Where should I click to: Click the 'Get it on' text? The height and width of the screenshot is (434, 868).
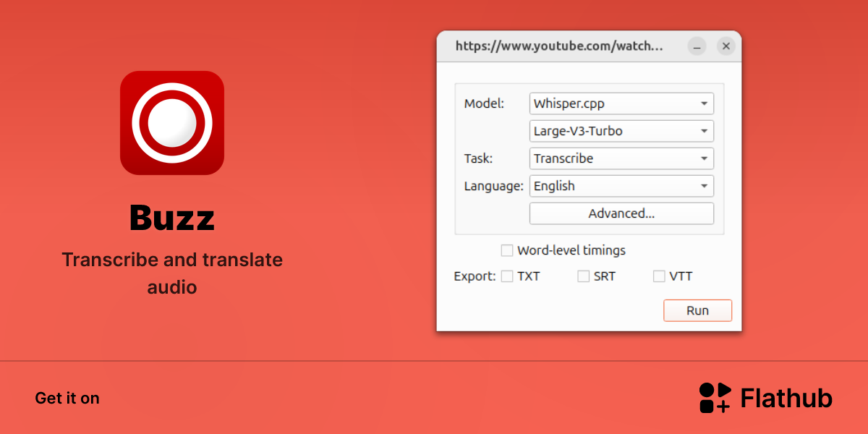pos(67,399)
